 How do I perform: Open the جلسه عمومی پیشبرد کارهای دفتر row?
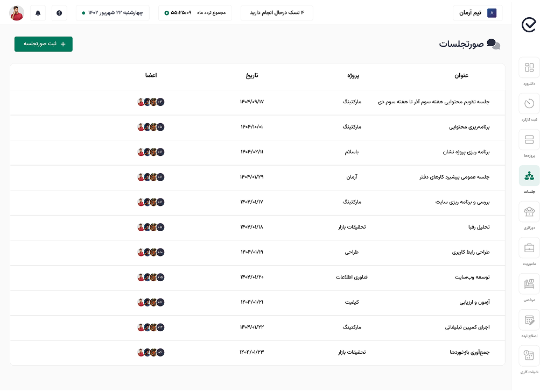pos(257,177)
